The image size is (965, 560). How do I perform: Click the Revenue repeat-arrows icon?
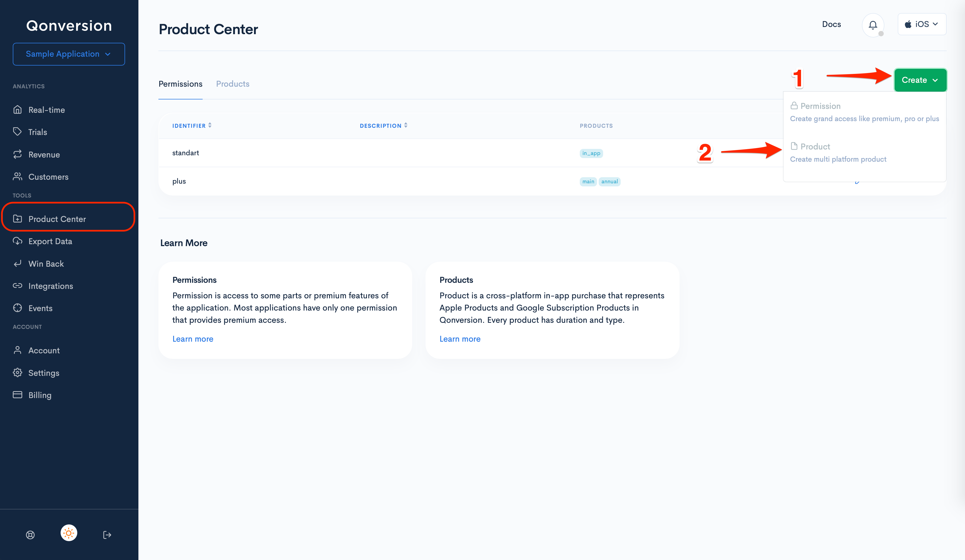pyautogui.click(x=18, y=154)
